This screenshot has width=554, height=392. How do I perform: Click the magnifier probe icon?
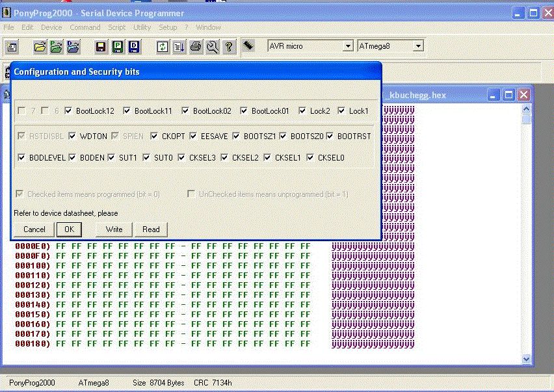coord(213,47)
